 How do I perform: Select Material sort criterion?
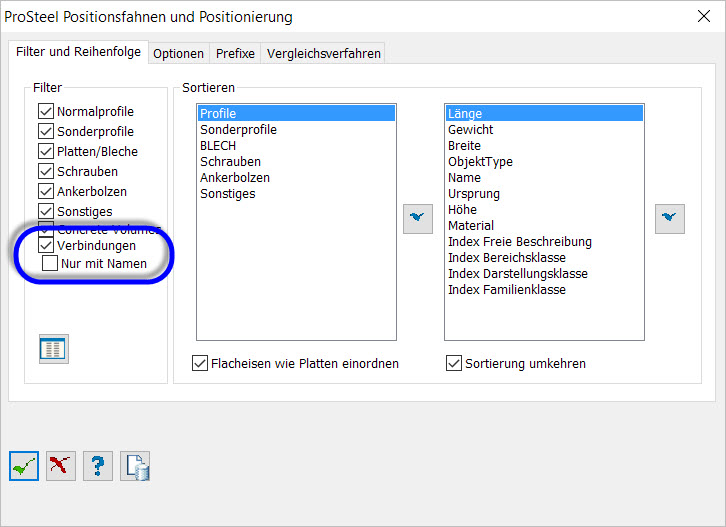coord(544,226)
